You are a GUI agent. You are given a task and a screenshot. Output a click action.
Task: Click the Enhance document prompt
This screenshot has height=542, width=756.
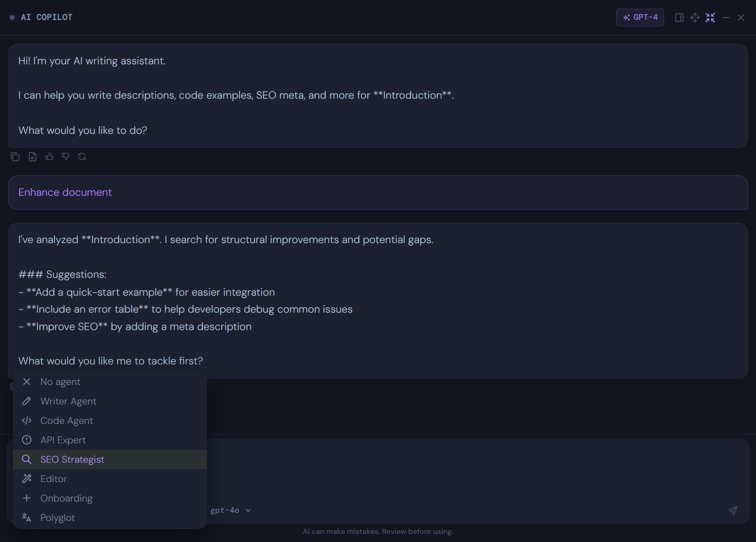[65, 192]
